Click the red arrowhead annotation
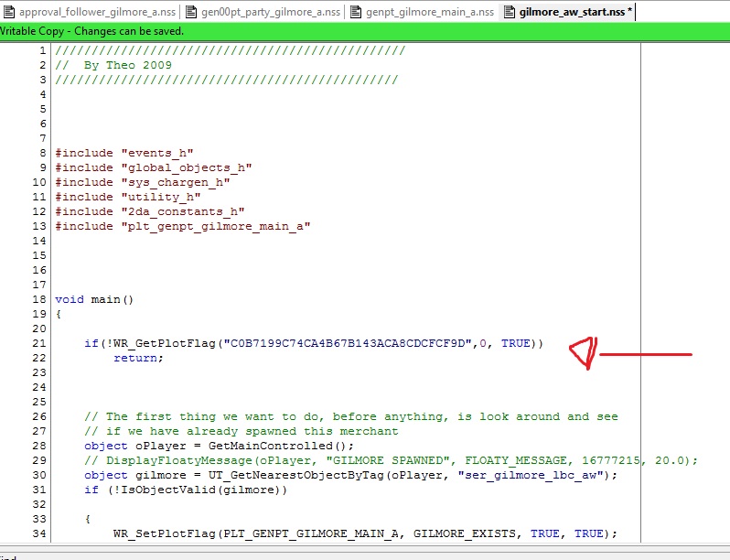 click(583, 354)
